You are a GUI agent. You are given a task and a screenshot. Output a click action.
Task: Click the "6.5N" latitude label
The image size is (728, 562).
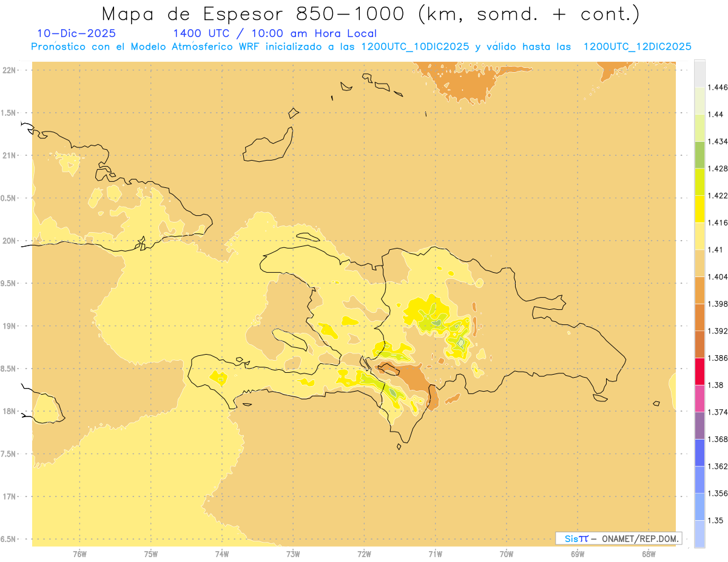8,539
